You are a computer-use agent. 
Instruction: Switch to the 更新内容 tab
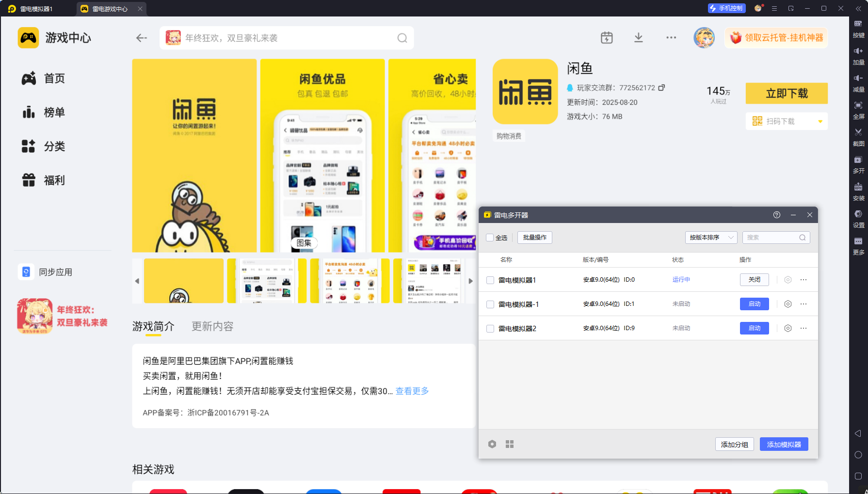coord(212,326)
